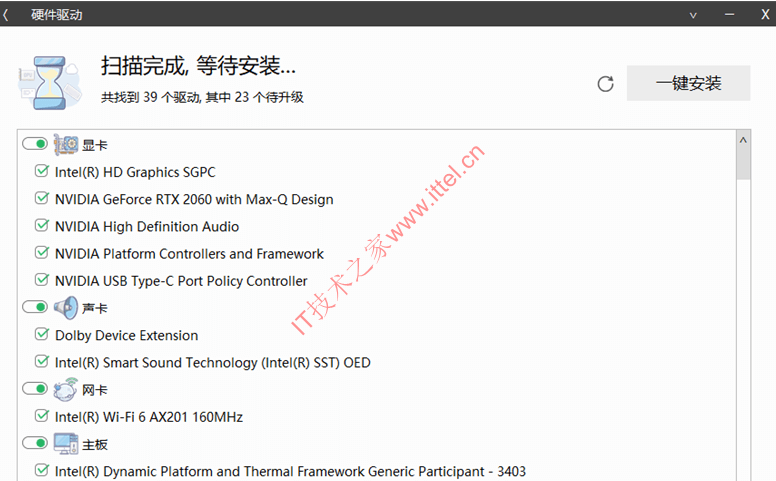Select NVIDIA High Definition Audio text
Viewport: 776px width, 481px height.
pos(147,227)
